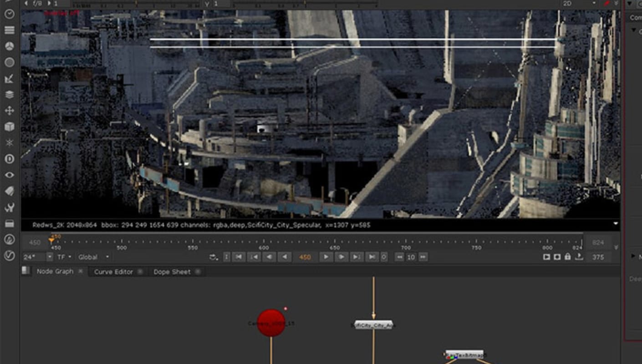Open the Transform nodes move icon
Viewport: 642px width, 364px height.
[9, 111]
